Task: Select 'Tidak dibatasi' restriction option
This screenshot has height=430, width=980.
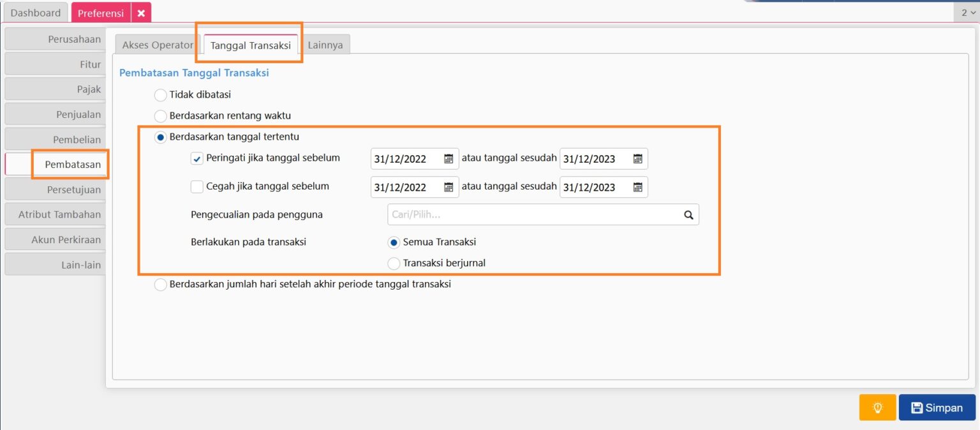Action: (160, 94)
